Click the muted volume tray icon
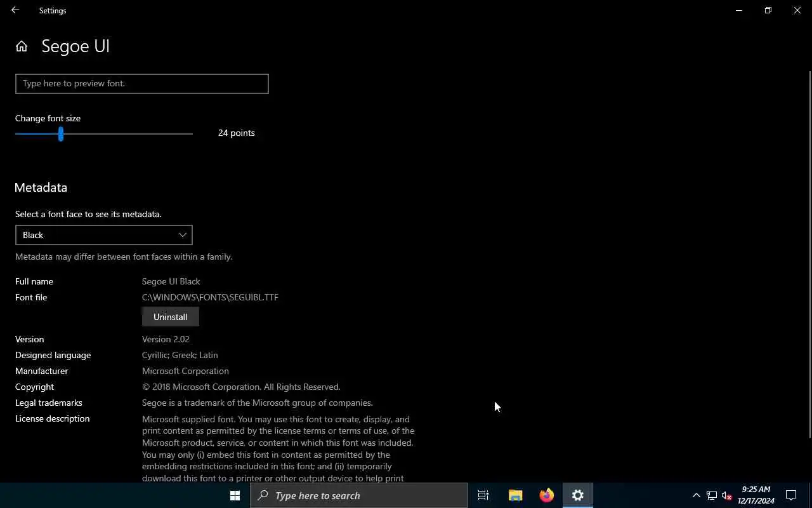This screenshot has width=812, height=508. coord(727,495)
